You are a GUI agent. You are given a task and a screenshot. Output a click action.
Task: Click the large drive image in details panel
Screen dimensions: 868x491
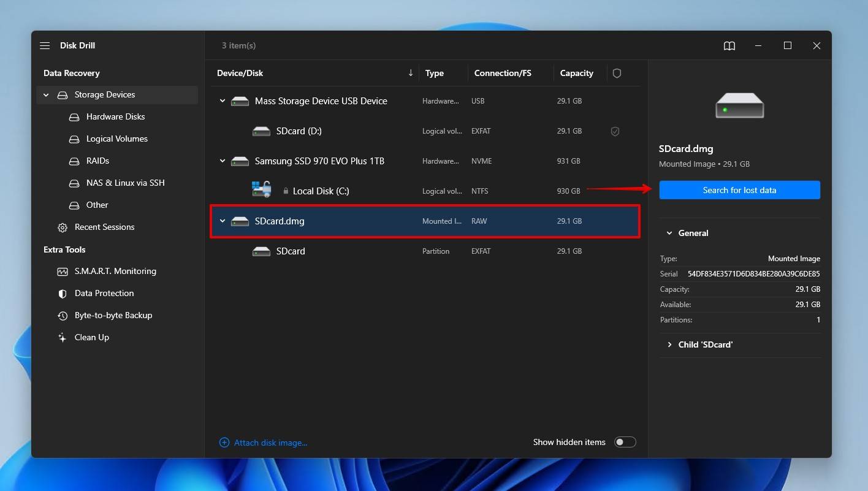(739, 105)
